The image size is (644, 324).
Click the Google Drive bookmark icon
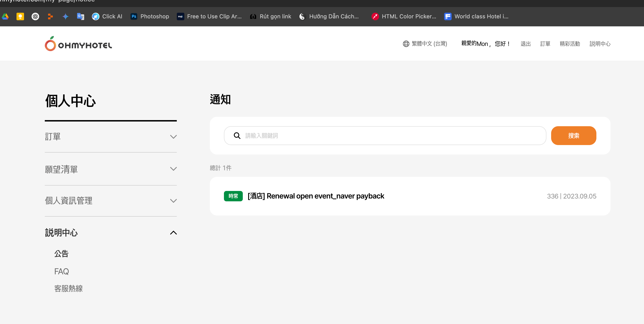point(5,16)
